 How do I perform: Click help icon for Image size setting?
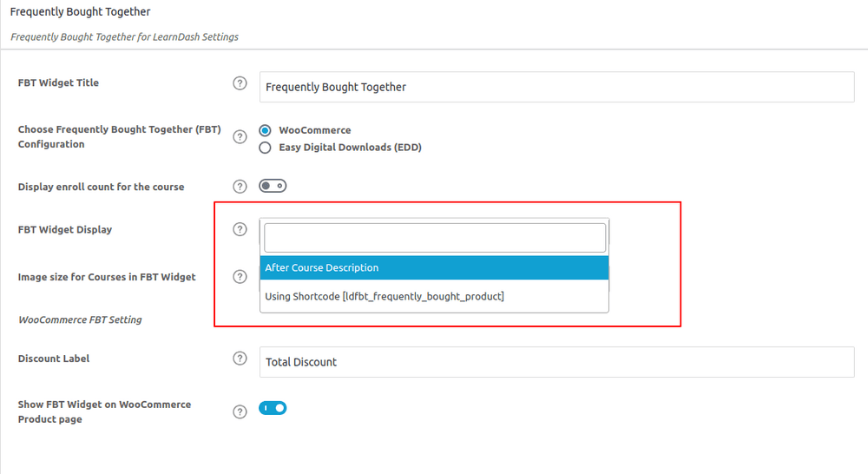tap(240, 277)
